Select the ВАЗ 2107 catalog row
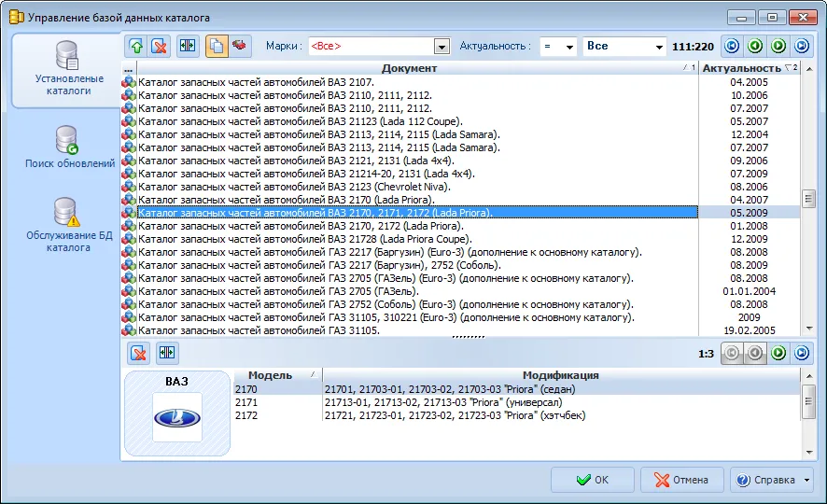Screen dimensions: 827x504 click(x=418, y=82)
